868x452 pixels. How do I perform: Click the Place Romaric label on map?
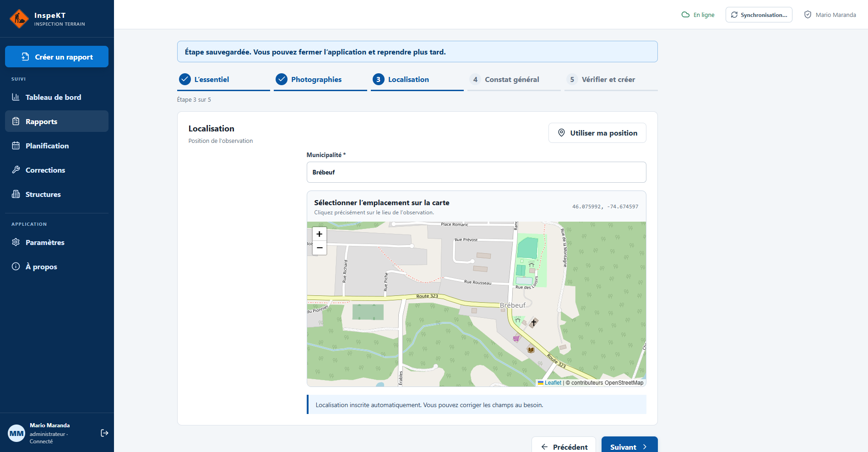point(455,224)
